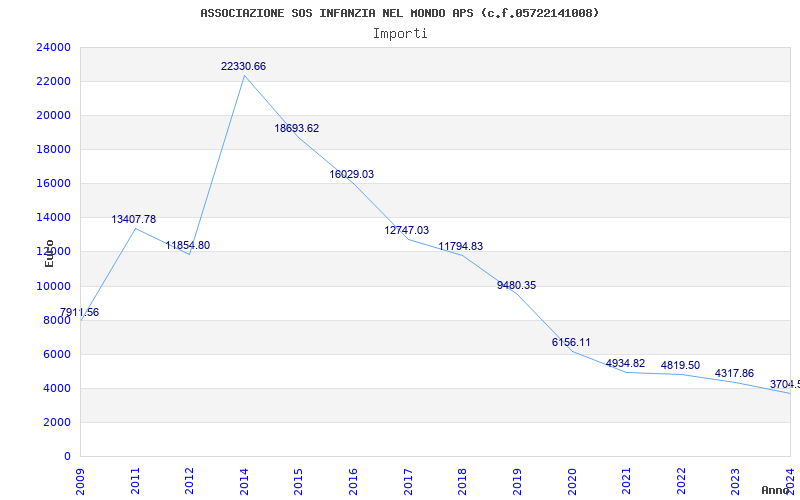Screen dimensions: 800x500
Task: Click the 4819.50 data label
Action: tap(680, 365)
